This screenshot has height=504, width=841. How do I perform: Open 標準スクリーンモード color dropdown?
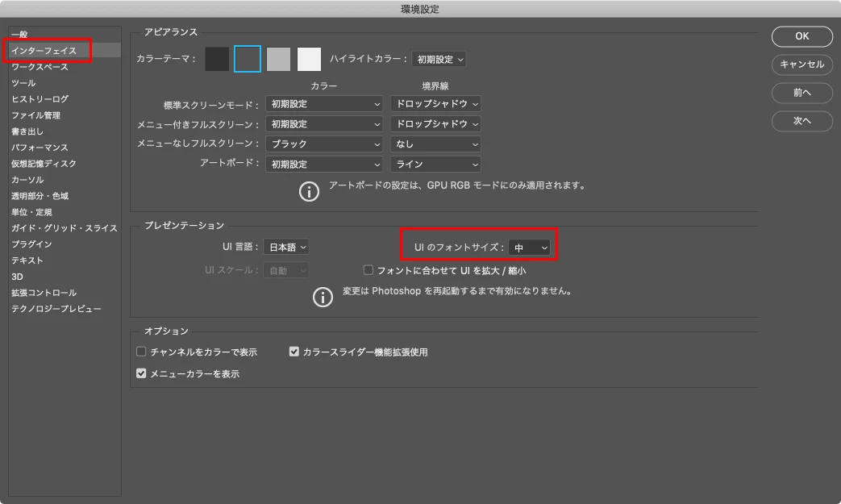click(x=324, y=104)
